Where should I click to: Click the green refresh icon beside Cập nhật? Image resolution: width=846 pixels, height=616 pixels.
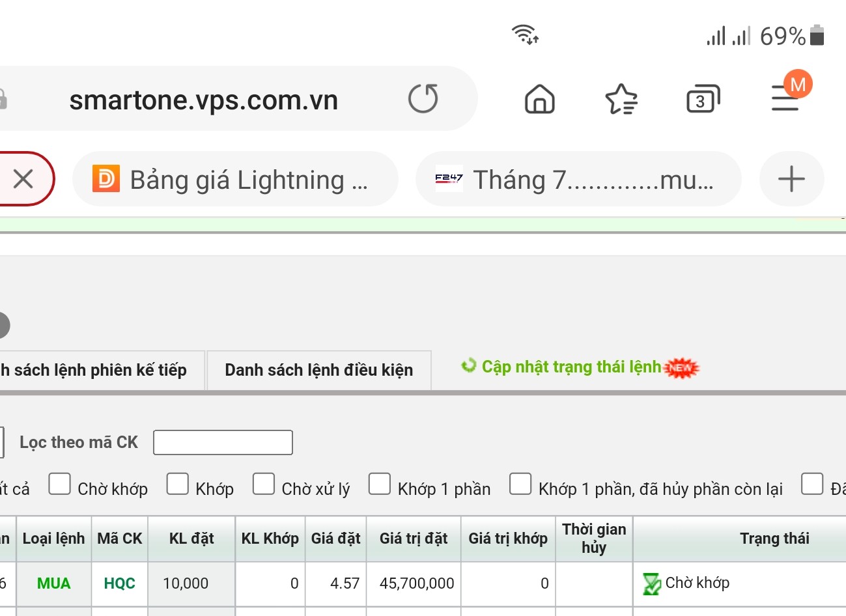(x=469, y=366)
